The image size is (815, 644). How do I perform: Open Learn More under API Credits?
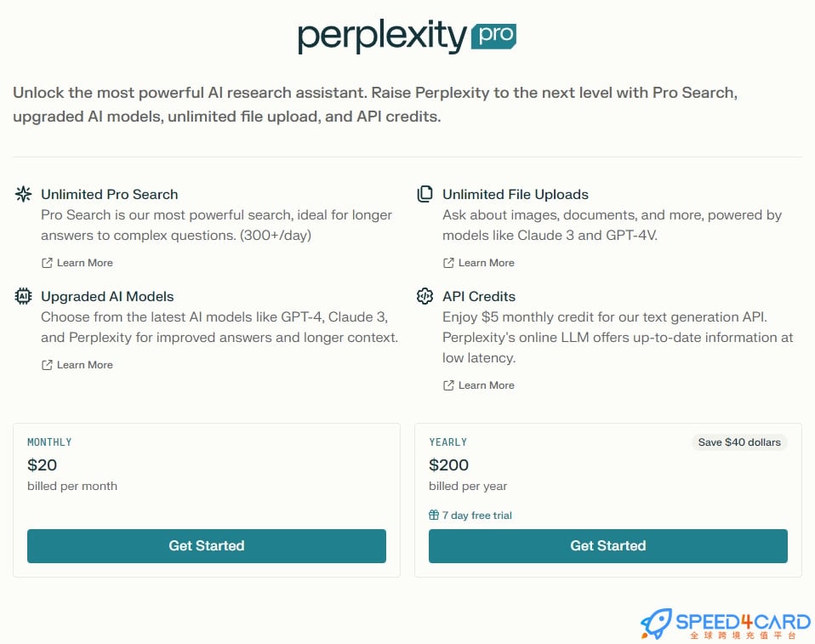point(486,385)
